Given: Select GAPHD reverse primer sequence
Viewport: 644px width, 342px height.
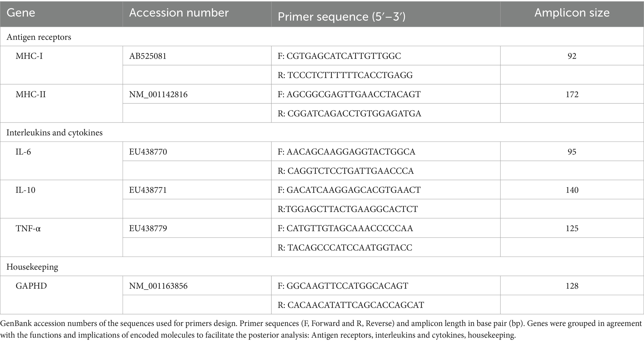Looking at the screenshot, I should [351, 305].
